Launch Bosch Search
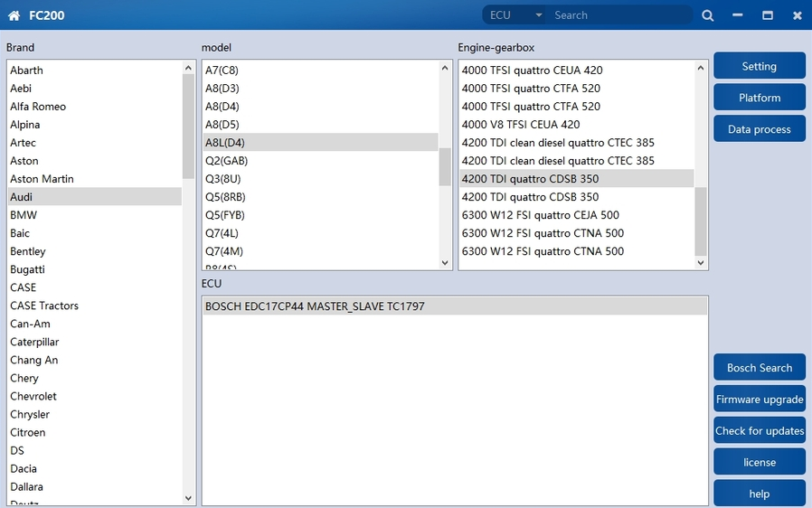The width and height of the screenshot is (812, 508). point(759,368)
